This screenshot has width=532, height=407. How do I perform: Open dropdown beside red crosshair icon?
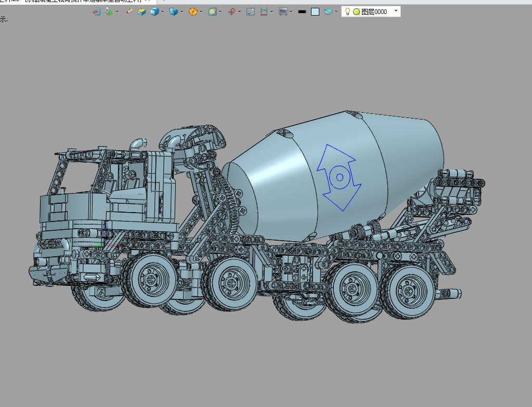pos(240,12)
